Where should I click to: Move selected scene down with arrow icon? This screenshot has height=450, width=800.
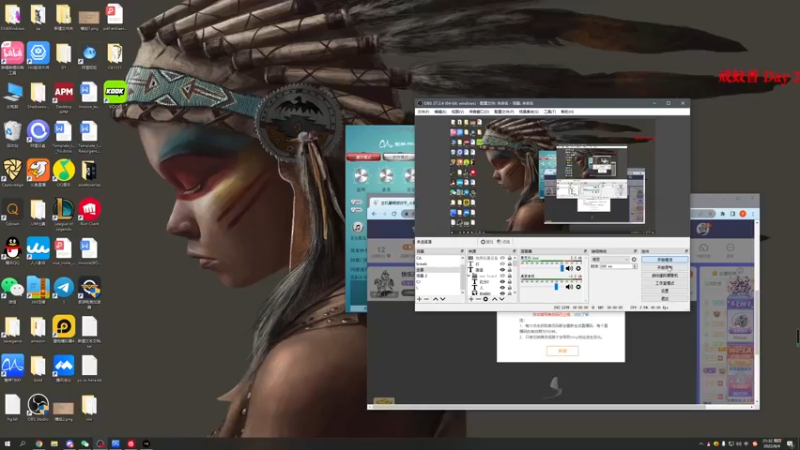443,299
